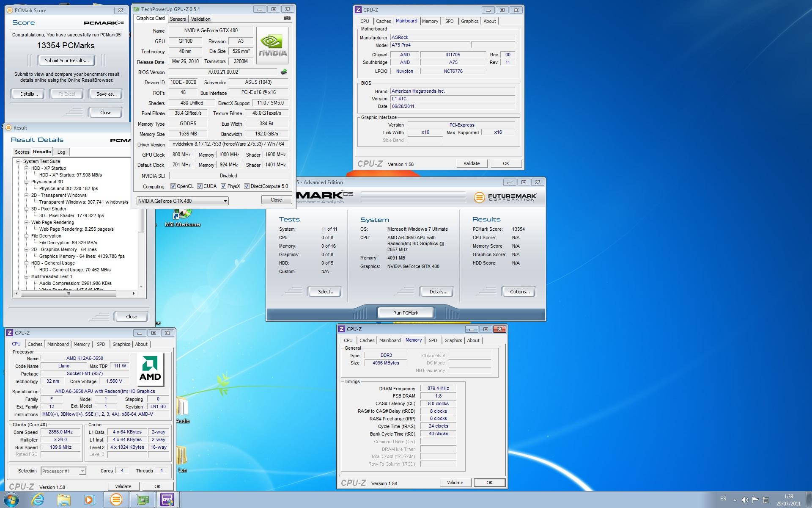Image resolution: width=812 pixels, height=508 pixels.
Task: Click Options... button in PCMark05
Action: click(x=520, y=292)
